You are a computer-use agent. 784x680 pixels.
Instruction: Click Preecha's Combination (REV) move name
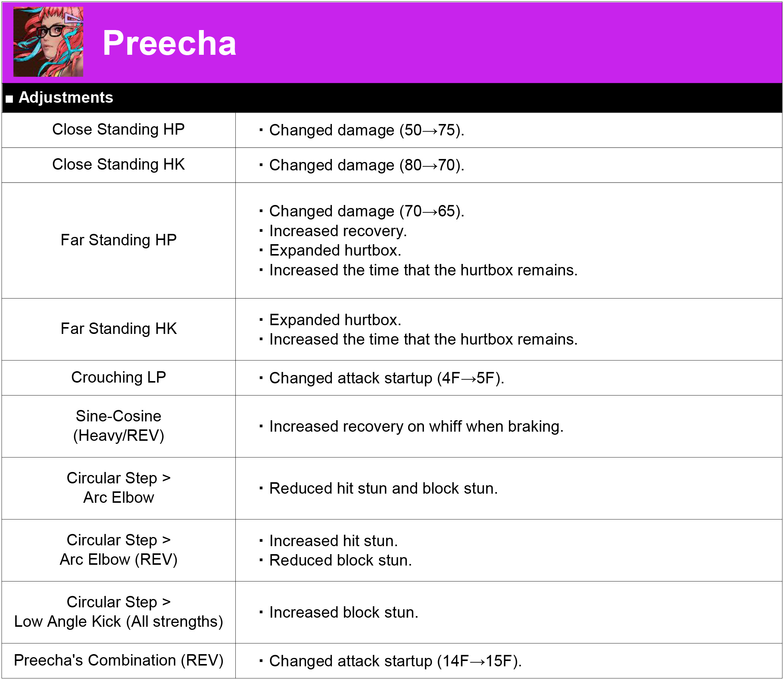[119, 661]
